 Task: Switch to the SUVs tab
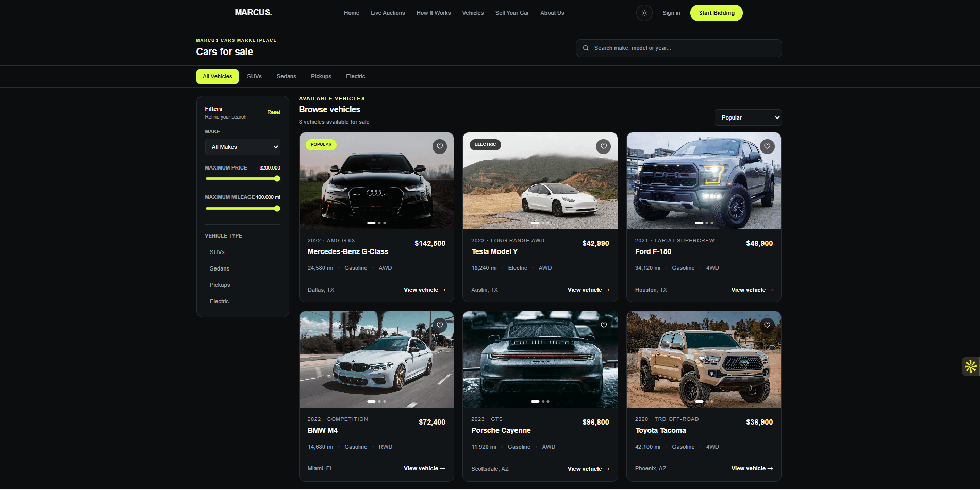[x=255, y=76]
